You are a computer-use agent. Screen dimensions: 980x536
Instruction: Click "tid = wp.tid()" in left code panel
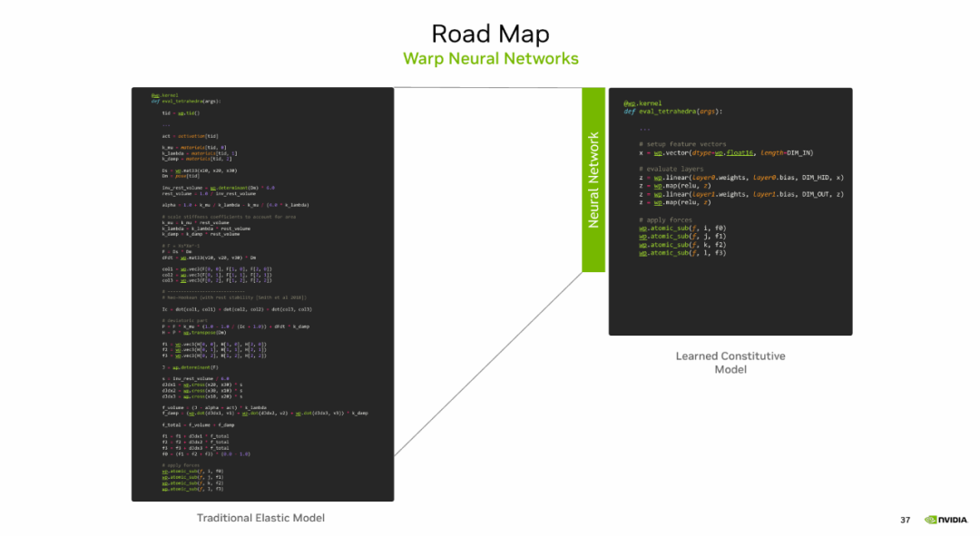pyautogui.click(x=181, y=113)
